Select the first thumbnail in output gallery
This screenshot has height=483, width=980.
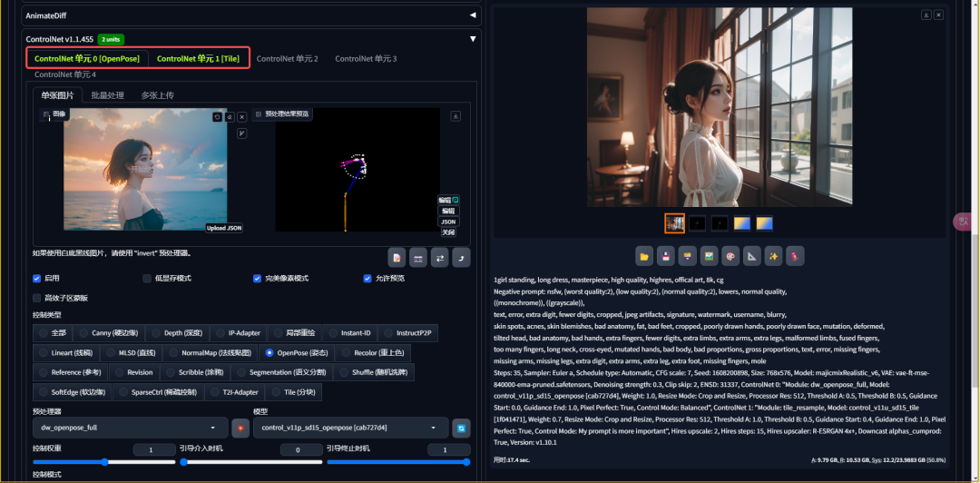point(674,222)
